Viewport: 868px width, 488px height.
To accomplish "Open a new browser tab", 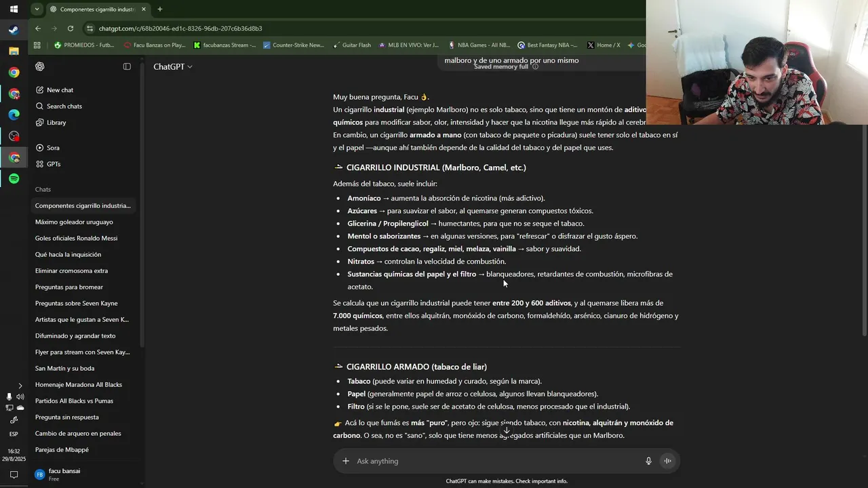I will click(160, 9).
